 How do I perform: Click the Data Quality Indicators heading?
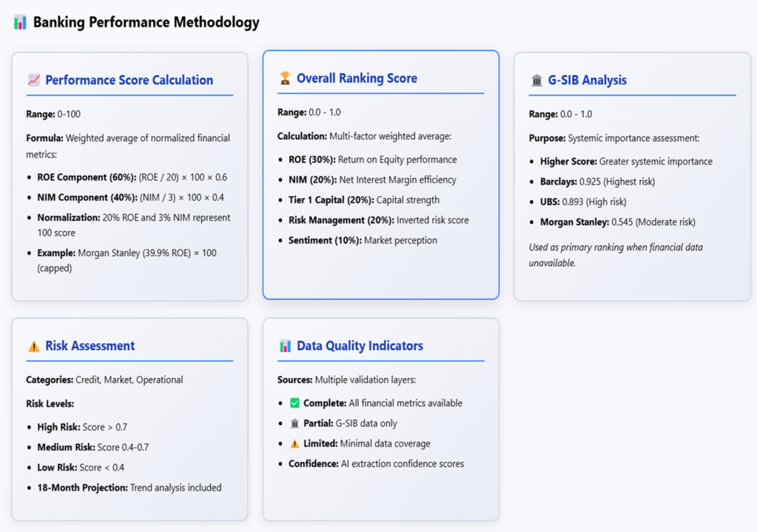pos(360,346)
